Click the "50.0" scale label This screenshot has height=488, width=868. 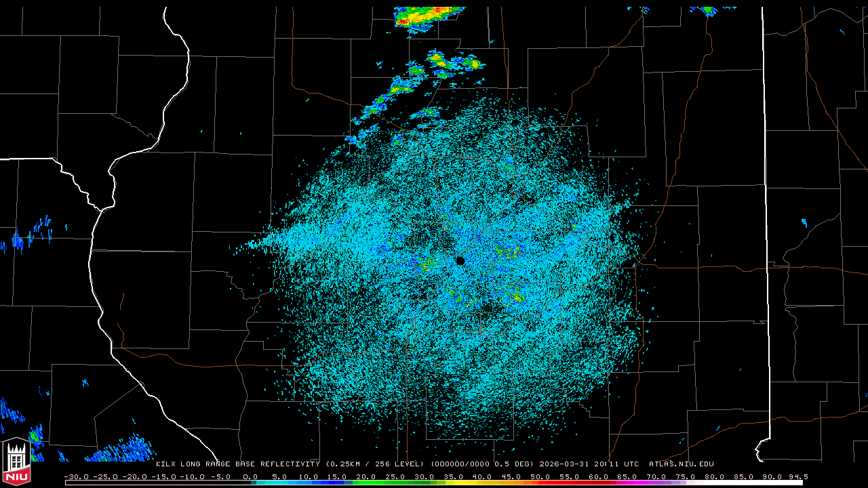pyautogui.click(x=540, y=476)
